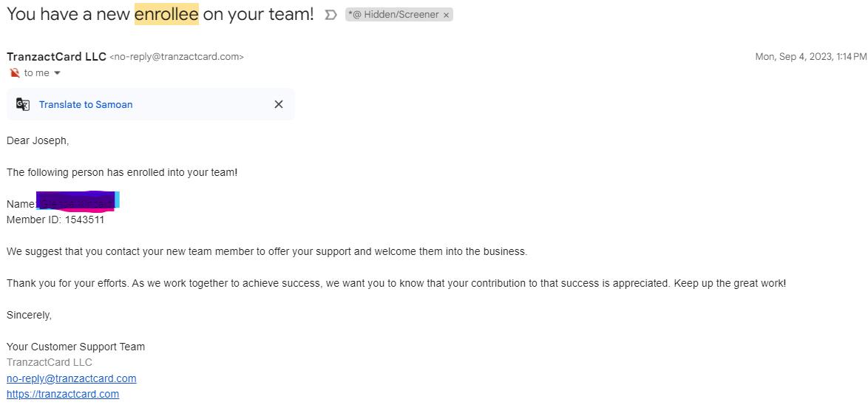Open the Hidden/Screener label chip
868x405 pixels.
click(x=395, y=15)
